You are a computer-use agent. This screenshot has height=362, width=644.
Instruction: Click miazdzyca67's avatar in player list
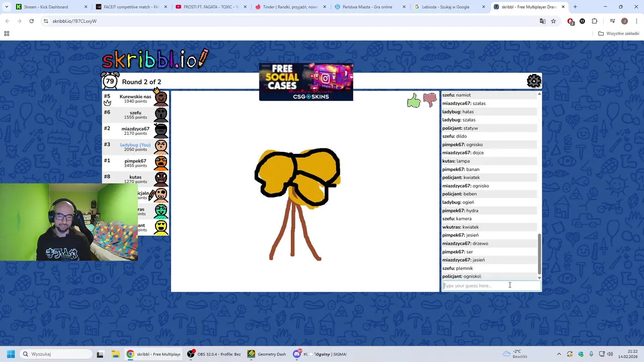point(161,131)
